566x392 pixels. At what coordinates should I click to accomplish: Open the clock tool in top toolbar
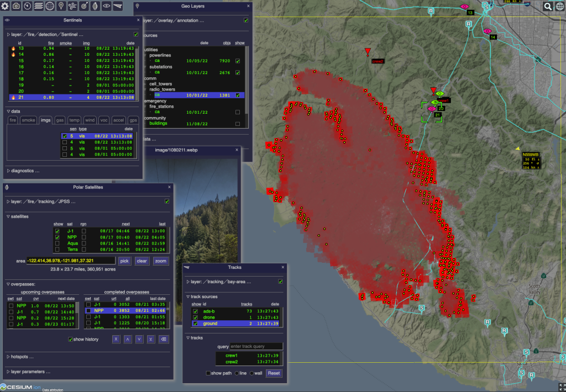(x=28, y=6)
